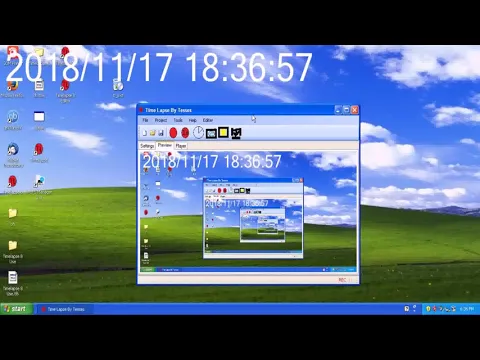
Task: Open the Help menu
Action: (x=193, y=120)
